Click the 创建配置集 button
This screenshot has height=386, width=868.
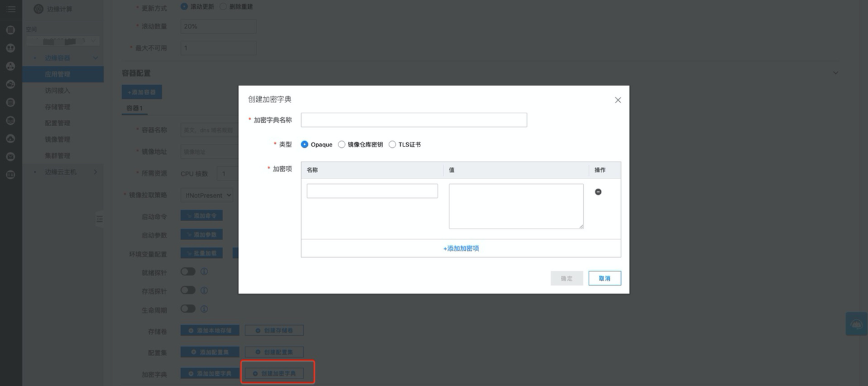click(x=274, y=353)
